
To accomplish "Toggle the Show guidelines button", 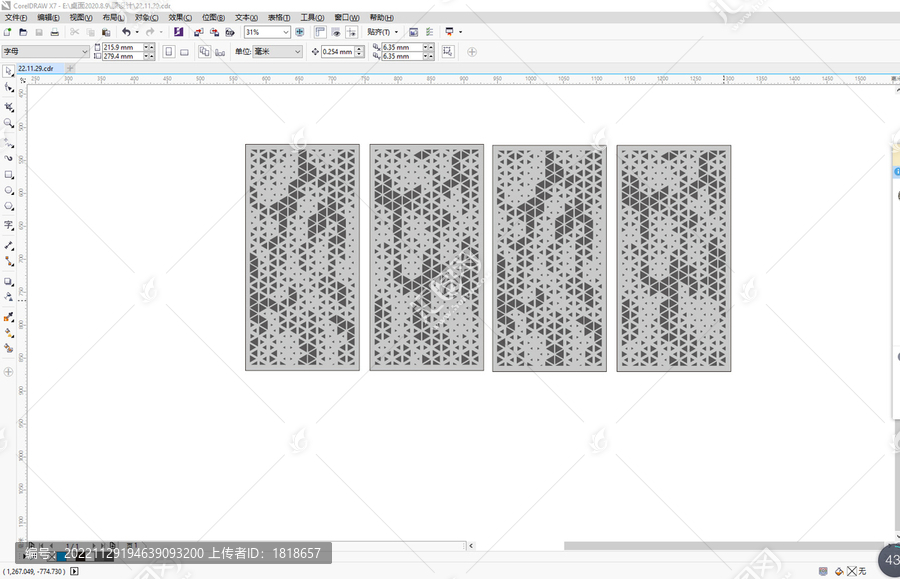I will (351, 32).
